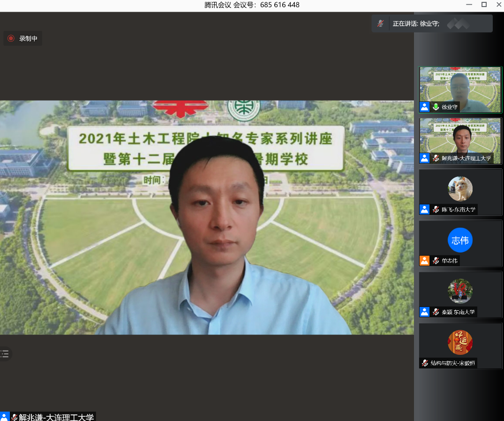The height and width of the screenshot is (421, 504).
Task: Click the blue user icon on 秦颖's tile
Action: pyautogui.click(x=425, y=312)
